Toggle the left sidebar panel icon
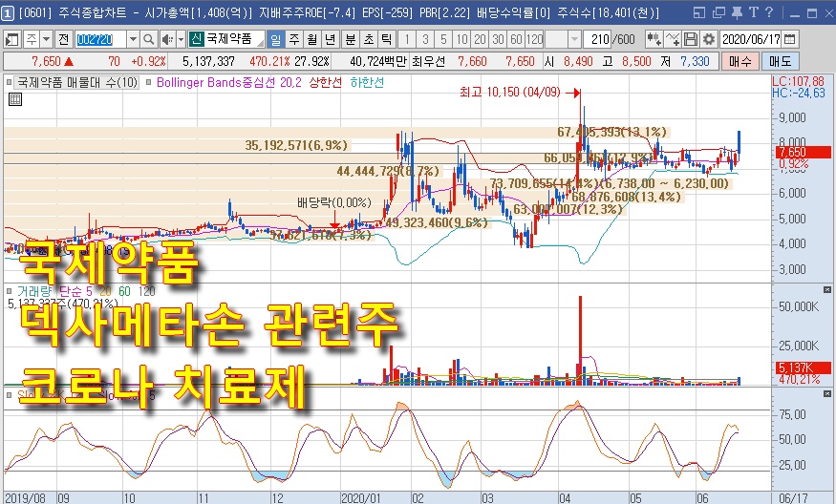The image size is (836, 504). (11, 39)
